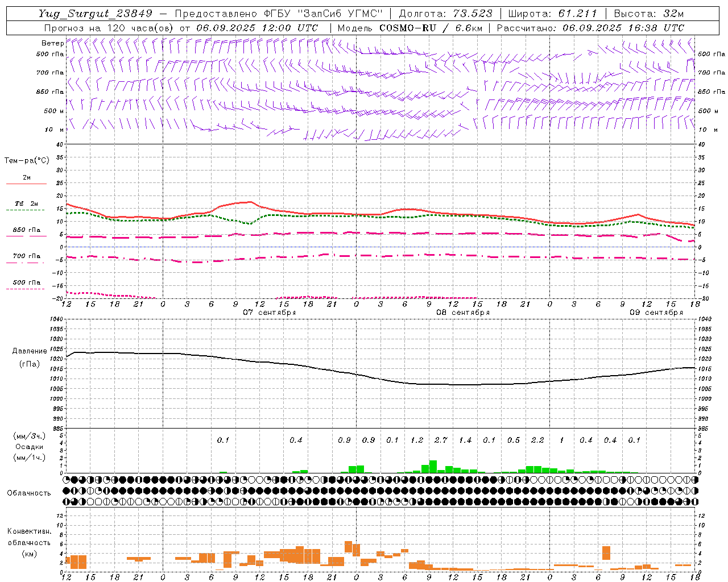Click the 'Td 2м' dew point legend label
This screenshot has width=728, height=582.
(26, 203)
